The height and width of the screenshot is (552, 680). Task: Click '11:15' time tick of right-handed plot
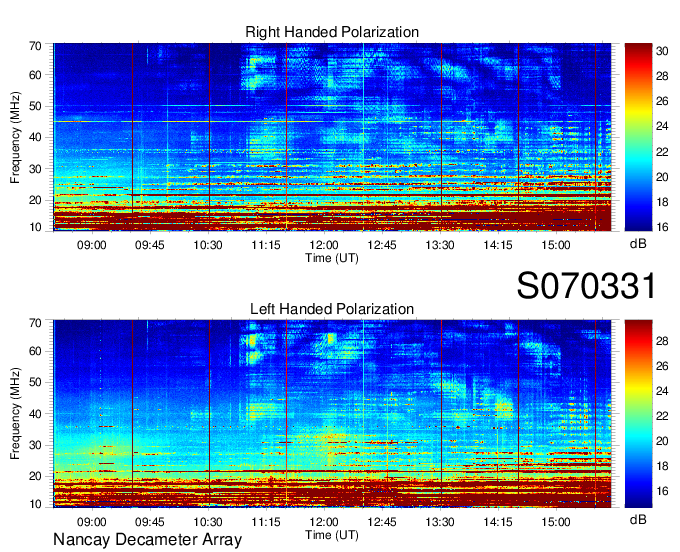[x=266, y=245]
